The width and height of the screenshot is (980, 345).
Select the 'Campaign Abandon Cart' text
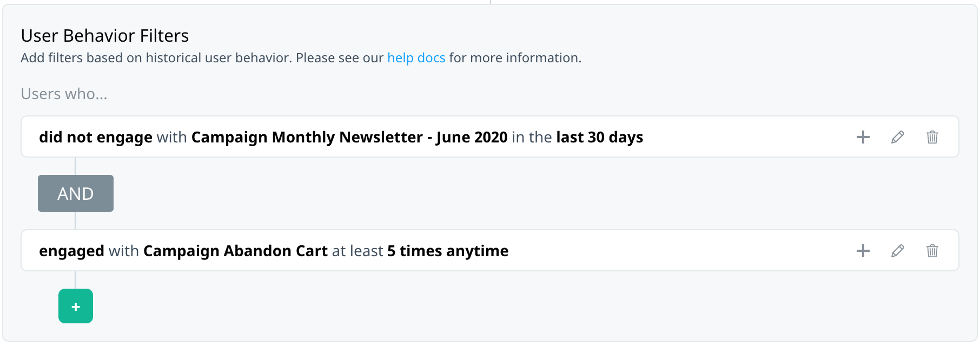(x=235, y=251)
